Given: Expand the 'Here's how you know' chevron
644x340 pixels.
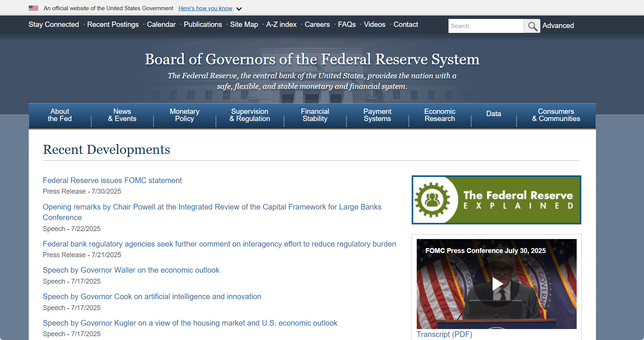Looking at the screenshot, I should click(x=239, y=9).
